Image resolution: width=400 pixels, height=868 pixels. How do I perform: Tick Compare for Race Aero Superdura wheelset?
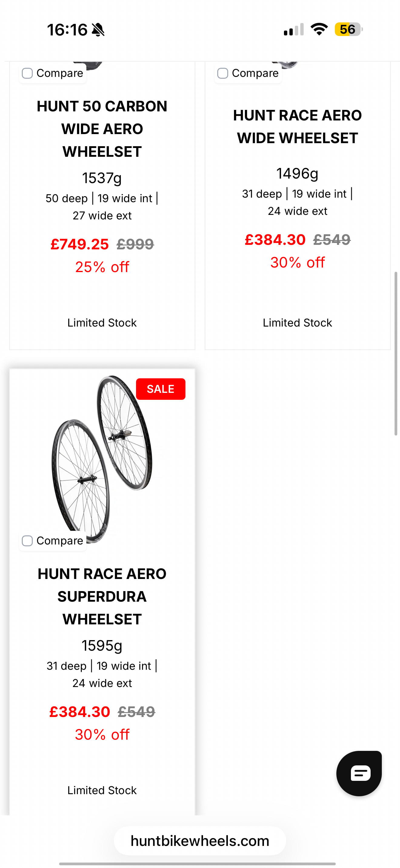coord(27,541)
